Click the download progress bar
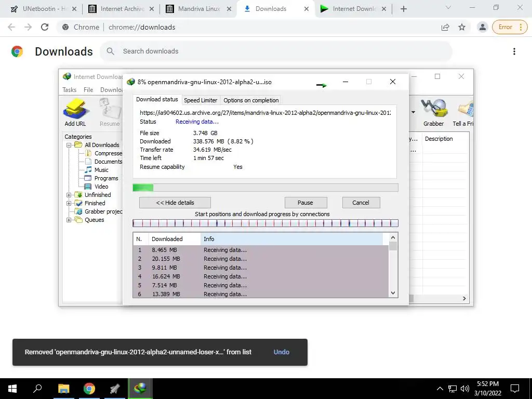The image size is (532, 399). [265, 188]
